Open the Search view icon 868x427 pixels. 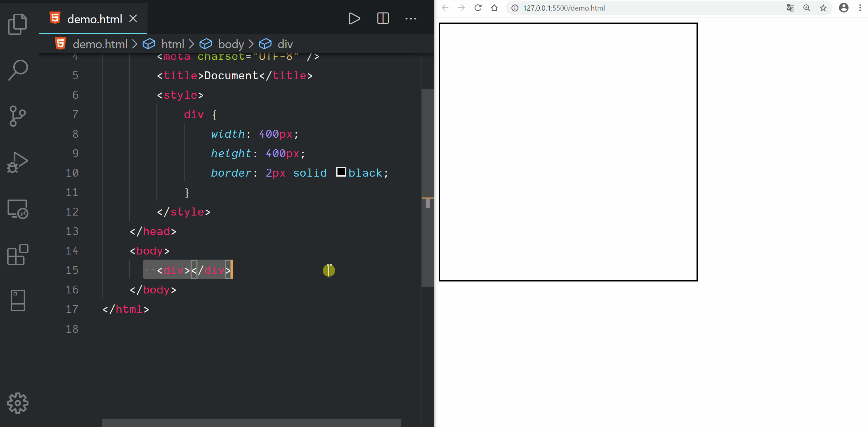click(x=17, y=70)
